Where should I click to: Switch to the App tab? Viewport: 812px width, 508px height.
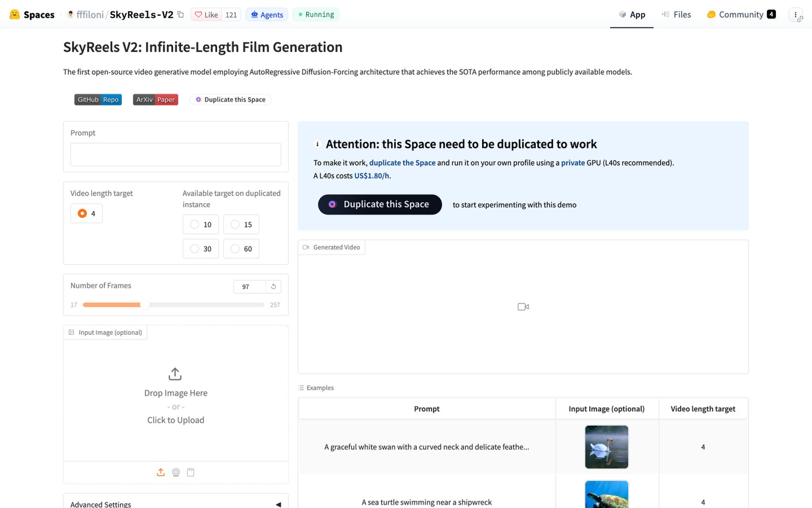click(632, 15)
